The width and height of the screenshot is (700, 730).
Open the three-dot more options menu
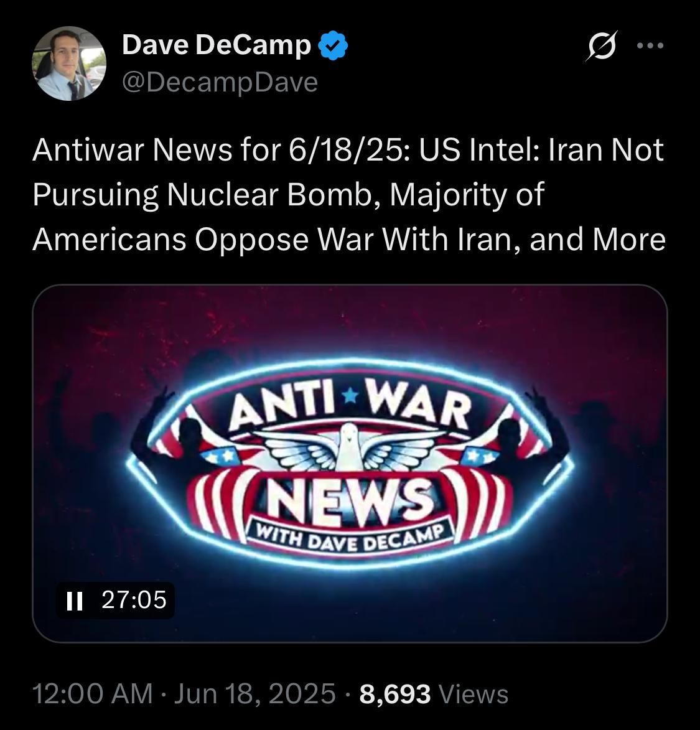click(x=650, y=45)
